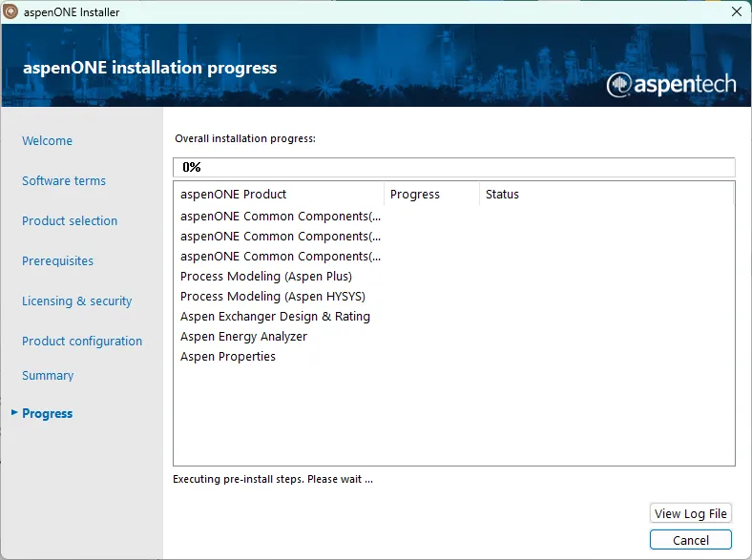
Task: Open the Software terms step
Action: (x=64, y=180)
